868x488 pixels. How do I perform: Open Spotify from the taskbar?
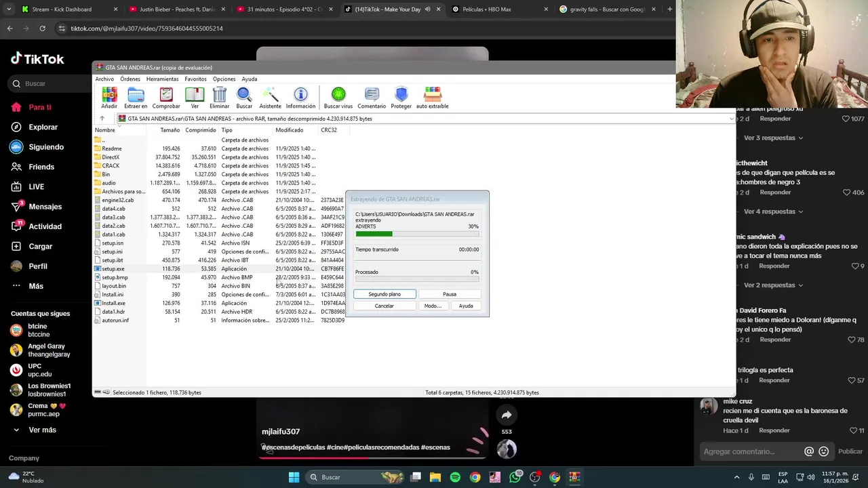coord(455,477)
